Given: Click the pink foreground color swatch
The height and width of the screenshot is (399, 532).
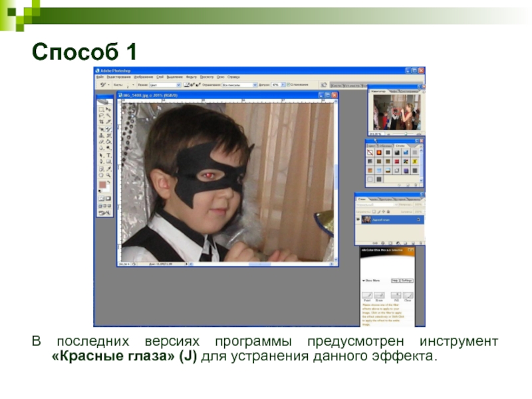Looking at the screenshot, I should 102,185.
